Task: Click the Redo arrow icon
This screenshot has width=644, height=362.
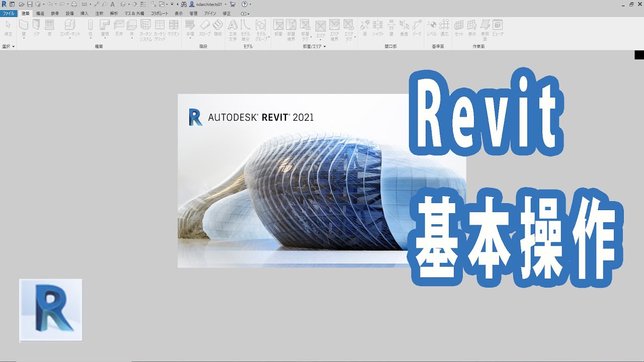Action: pos(62,4)
